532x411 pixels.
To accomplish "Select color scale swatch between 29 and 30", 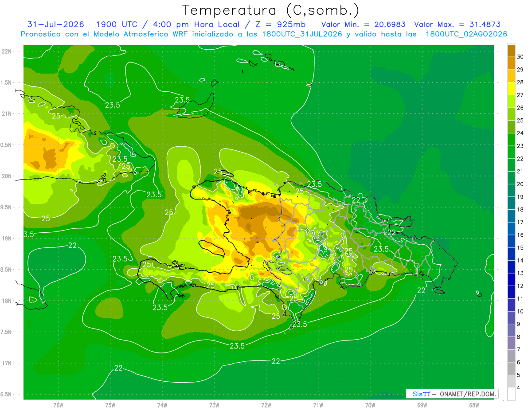I will click(x=511, y=63).
